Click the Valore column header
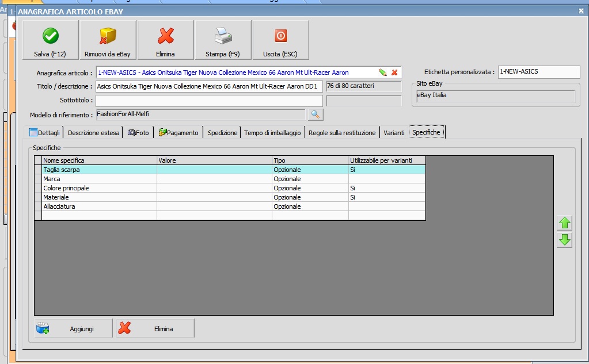 (x=214, y=160)
